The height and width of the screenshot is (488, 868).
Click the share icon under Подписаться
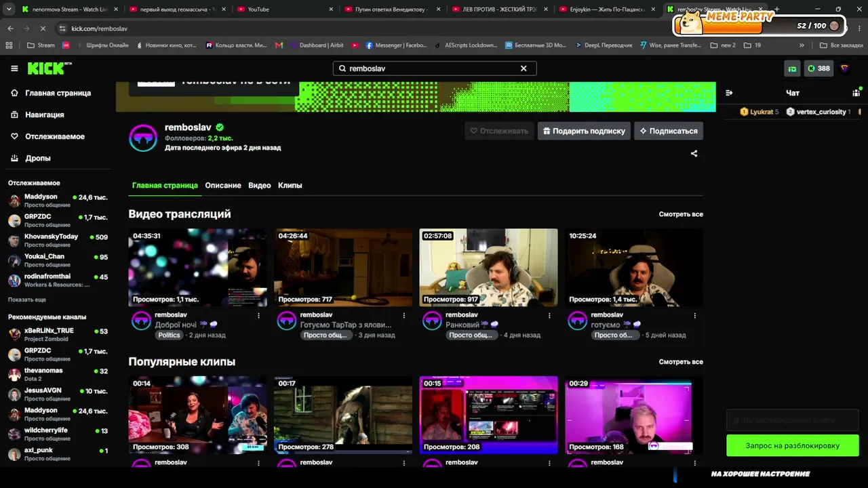pyautogui.click(x=694, y=154)
